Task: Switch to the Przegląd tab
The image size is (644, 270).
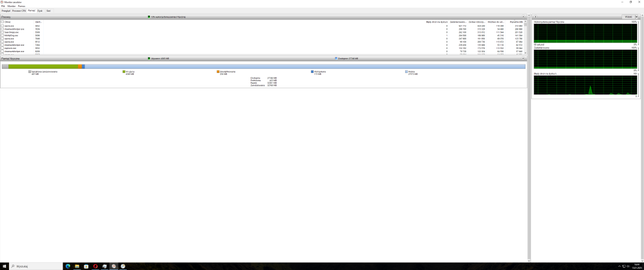Action: pyautogui.click(x=6, y=11)
